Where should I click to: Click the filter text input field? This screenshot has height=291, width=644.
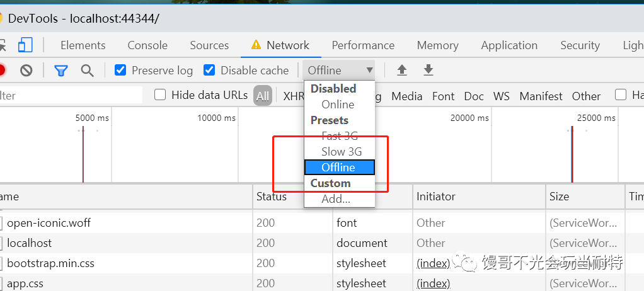[x=71, y=95]
